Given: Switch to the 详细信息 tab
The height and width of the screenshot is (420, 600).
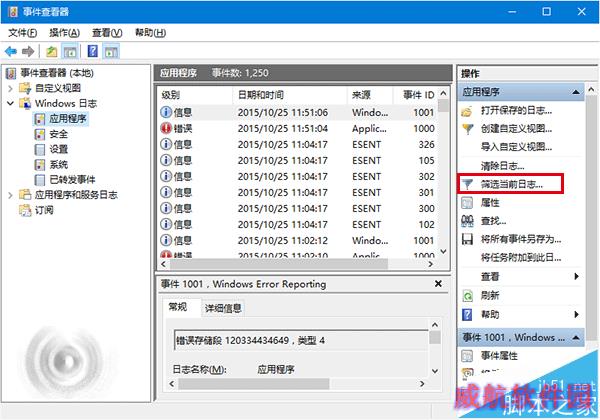Looking at the screenshot, I should point(223,308).
